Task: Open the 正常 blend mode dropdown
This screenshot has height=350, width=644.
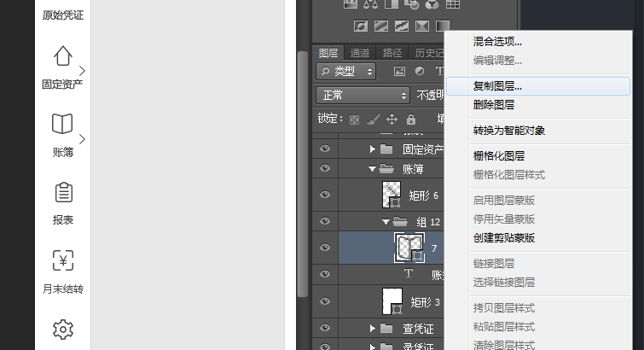Action: [x=363, y=95]
